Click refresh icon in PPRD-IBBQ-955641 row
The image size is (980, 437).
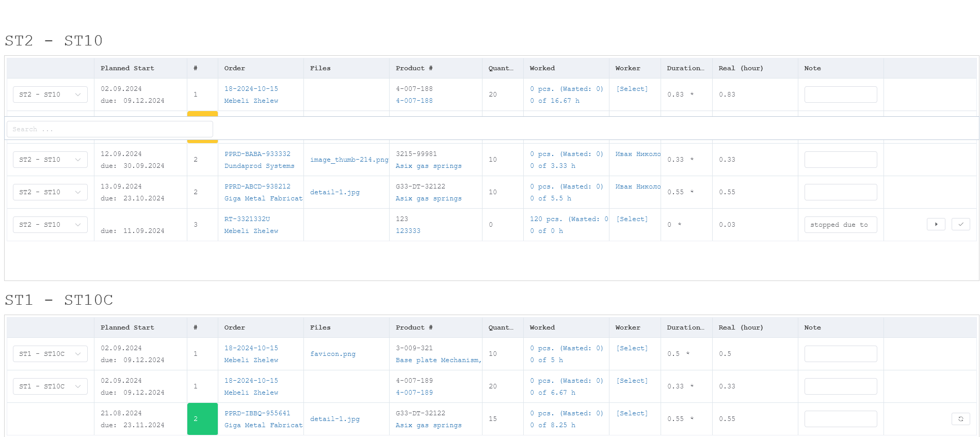[x=960, y=419]
